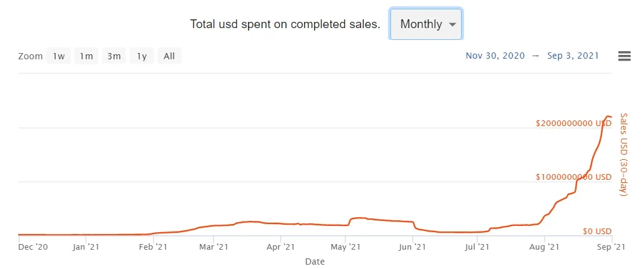
Task: Click the Feb '21 timeline tick label
Action: 152,247
